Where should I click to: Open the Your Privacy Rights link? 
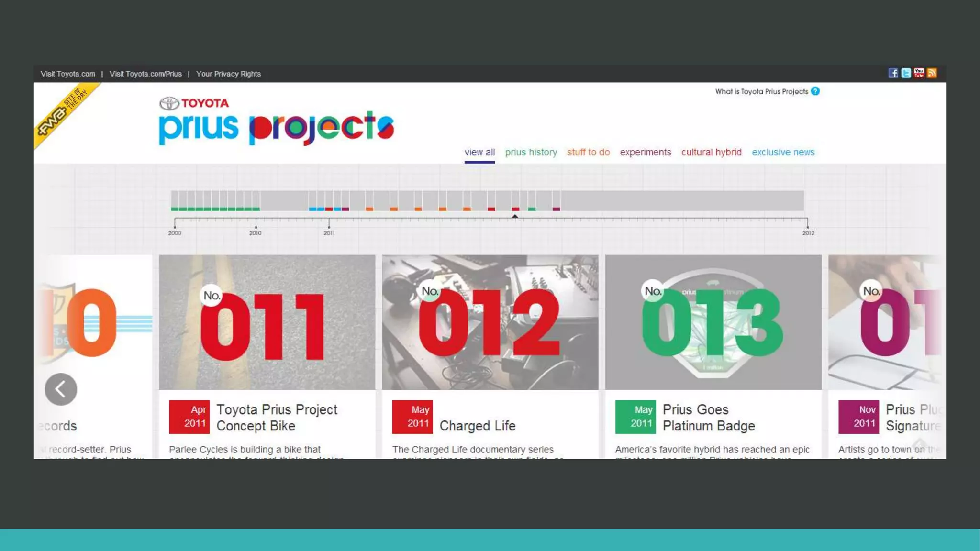coord(228,74)
